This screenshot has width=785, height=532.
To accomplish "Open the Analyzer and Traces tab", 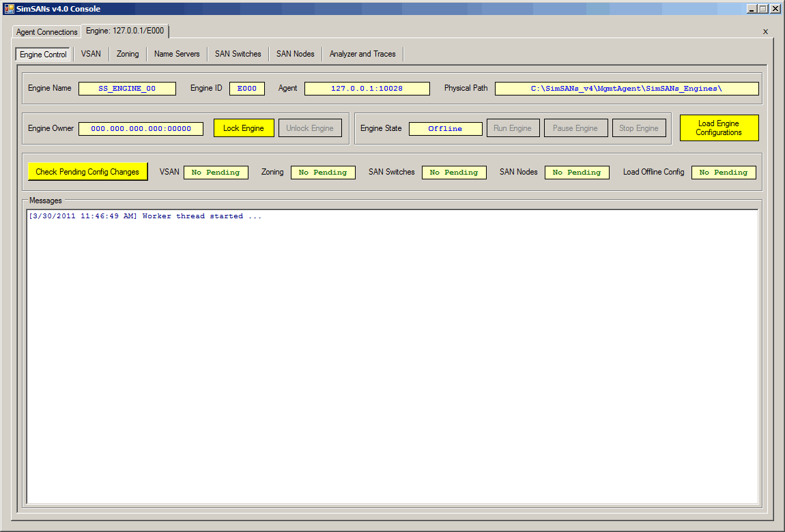I will (362, 54).
